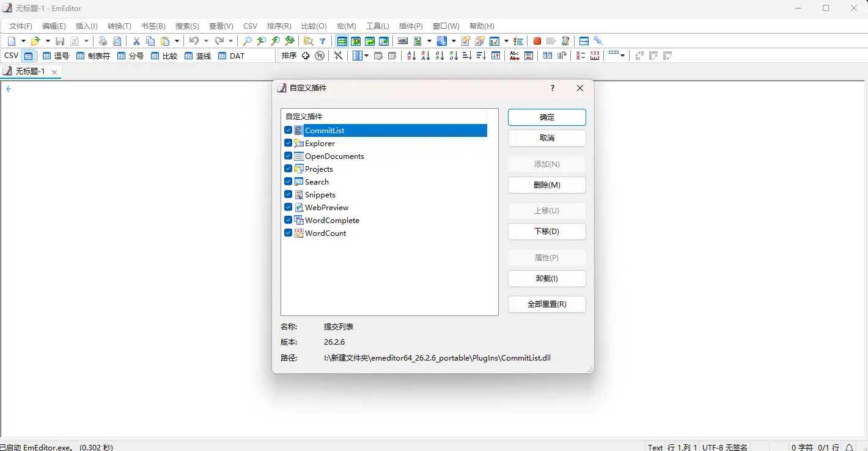Open the Paste dropdown arrow
This screenshot has width=868, height=451.
coord(177,41)
